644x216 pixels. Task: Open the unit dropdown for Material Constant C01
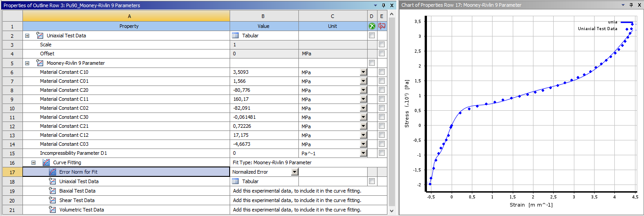click(363, 81)
